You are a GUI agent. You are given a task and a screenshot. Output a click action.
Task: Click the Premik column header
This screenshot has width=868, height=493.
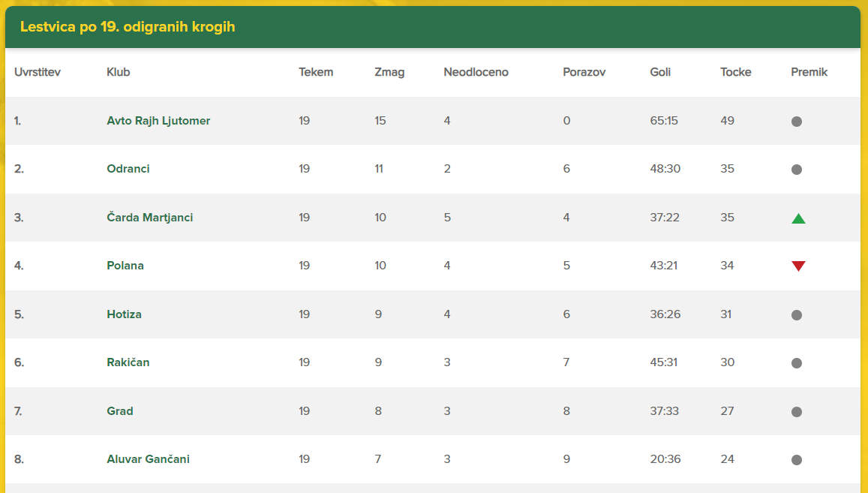pyautogui.click(x=809, y=72)
